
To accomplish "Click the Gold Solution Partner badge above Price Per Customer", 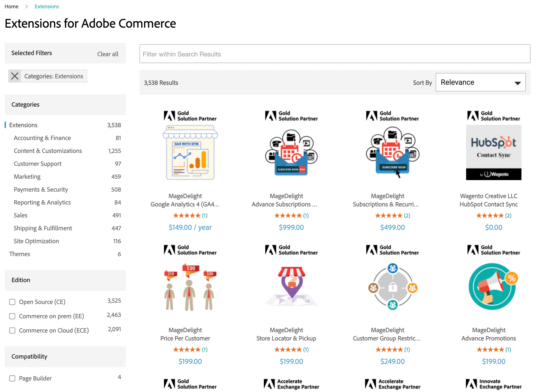I will coord(190,250).
